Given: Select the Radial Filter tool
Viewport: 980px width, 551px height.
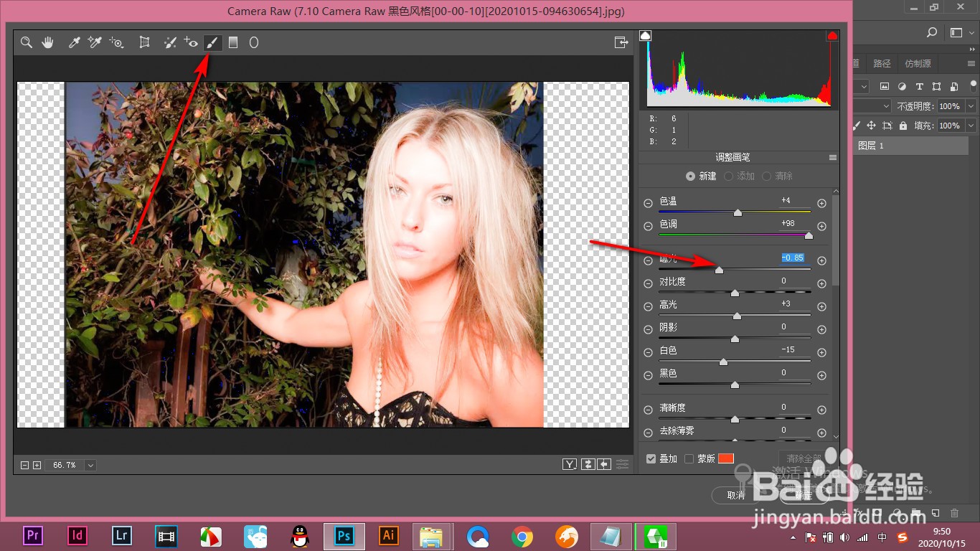Looking at the screenshot, I should 254,43.
